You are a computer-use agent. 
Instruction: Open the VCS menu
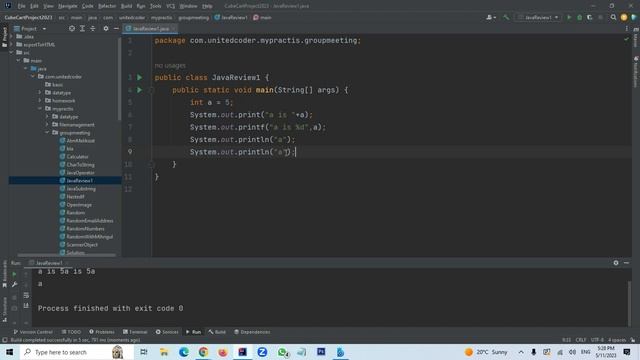[x=171, y=6]
